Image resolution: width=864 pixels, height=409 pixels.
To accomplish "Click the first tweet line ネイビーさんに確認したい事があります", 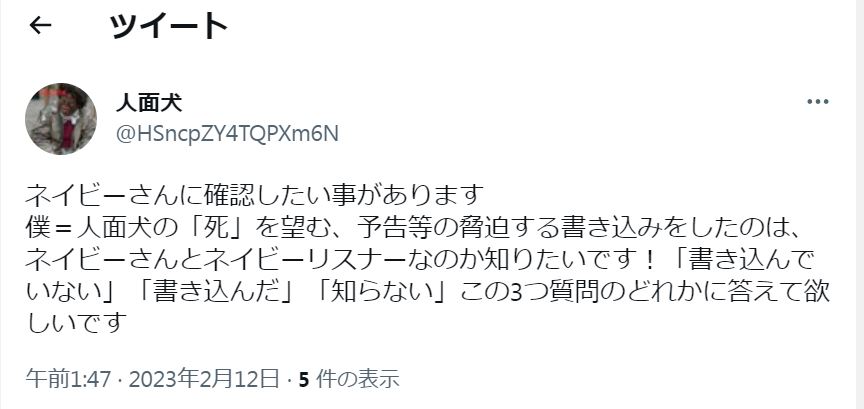I will [255, 195].
